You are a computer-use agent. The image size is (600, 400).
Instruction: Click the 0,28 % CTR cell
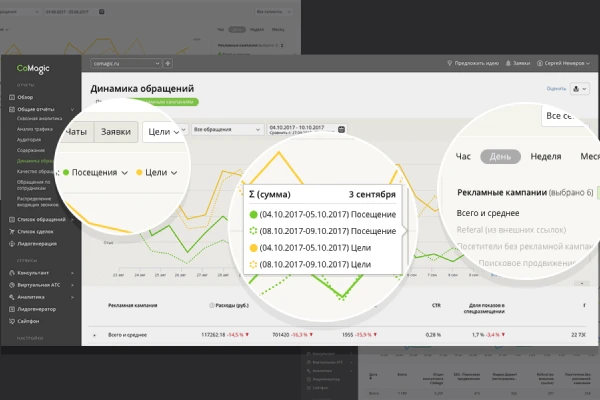(433, 335)
